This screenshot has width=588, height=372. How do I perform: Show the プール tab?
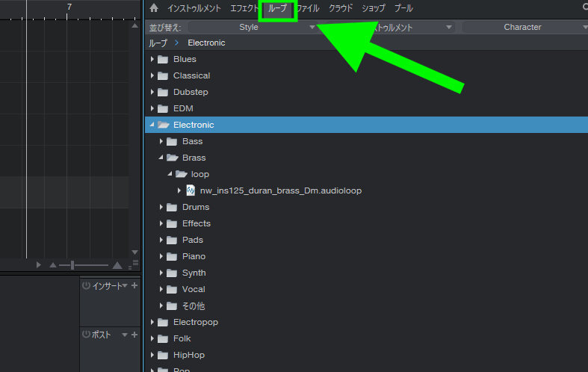[403, 8]
